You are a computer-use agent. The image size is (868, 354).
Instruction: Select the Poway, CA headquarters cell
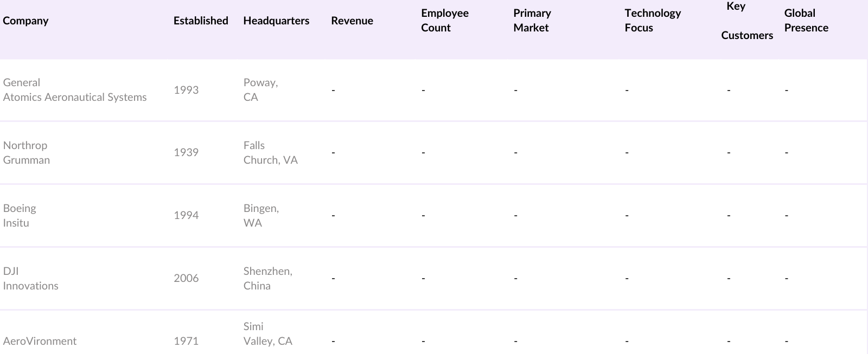coord(260,90)
